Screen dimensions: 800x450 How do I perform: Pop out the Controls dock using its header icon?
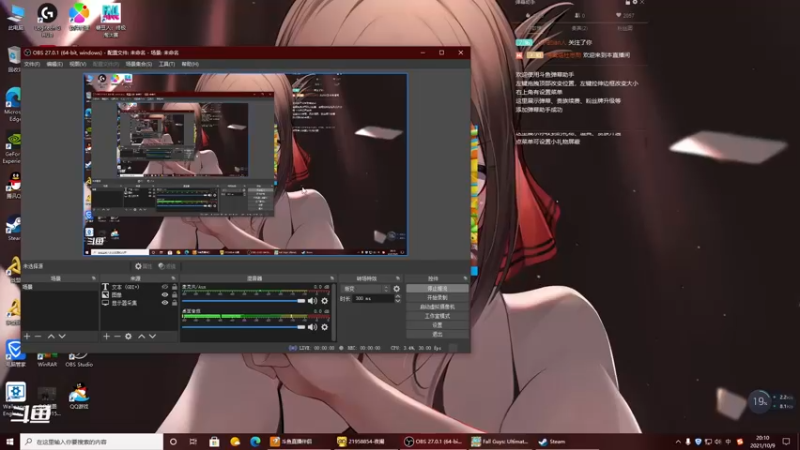click(465, 279)
